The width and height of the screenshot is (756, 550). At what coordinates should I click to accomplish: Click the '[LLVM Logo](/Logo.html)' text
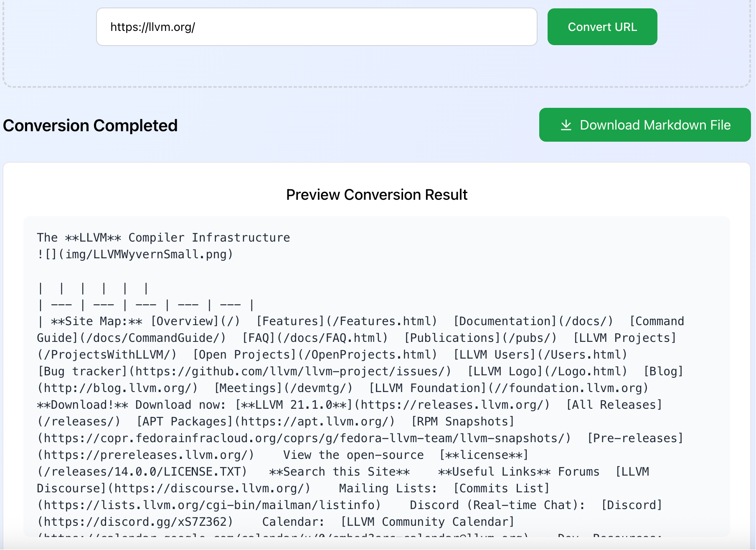point(548,371)
